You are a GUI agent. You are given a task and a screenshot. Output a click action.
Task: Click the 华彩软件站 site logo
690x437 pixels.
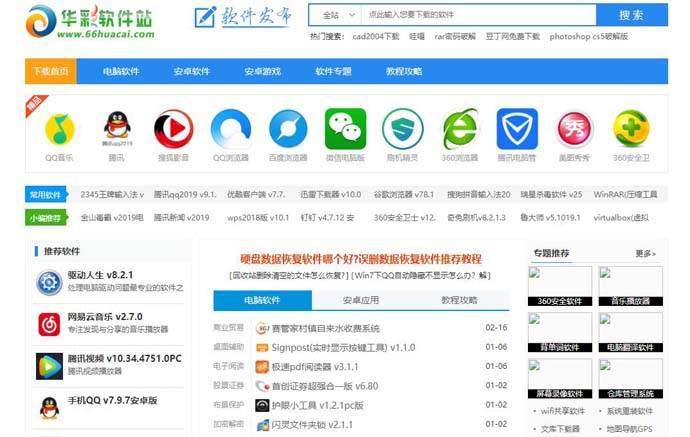point(90,21)
